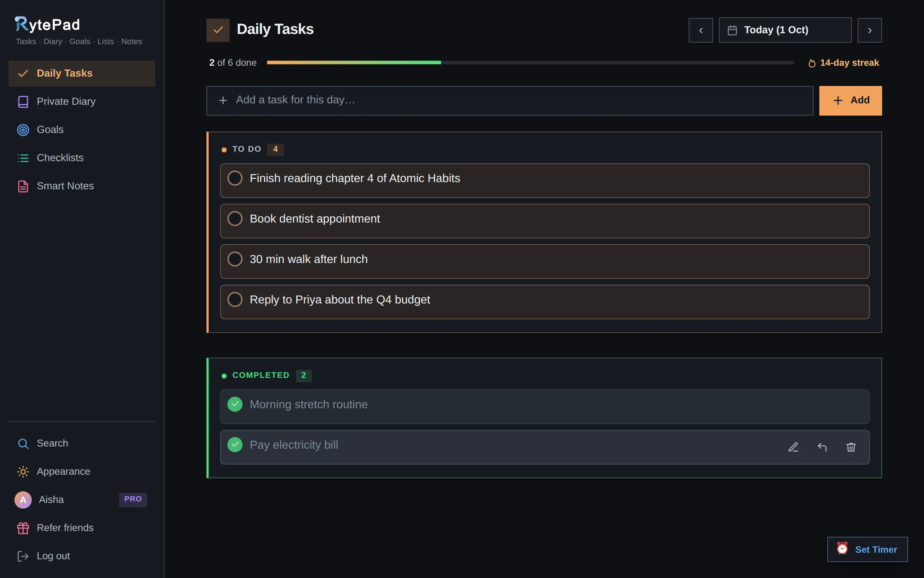Click the 14-day streak flame indicator
Viewport: 924px width, 578px height.
coord(844,63)
